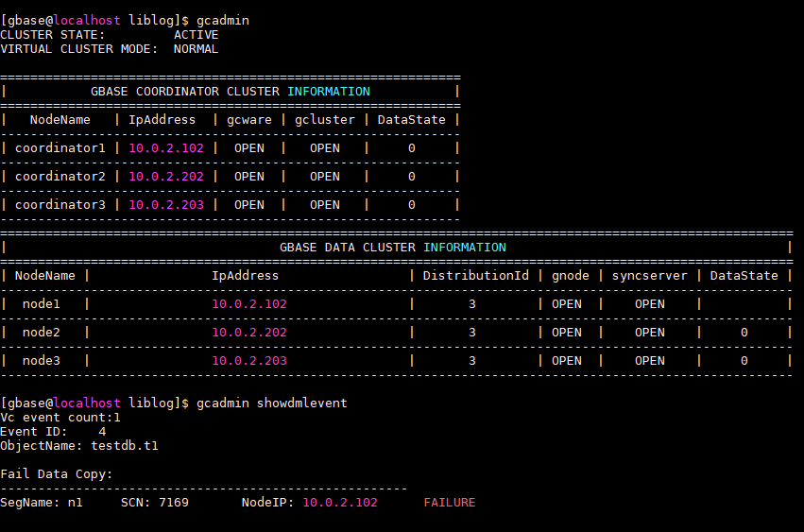804x532 pixels.
Task: Click the ACTIVE cluster state value
Action: coord(196,35)
